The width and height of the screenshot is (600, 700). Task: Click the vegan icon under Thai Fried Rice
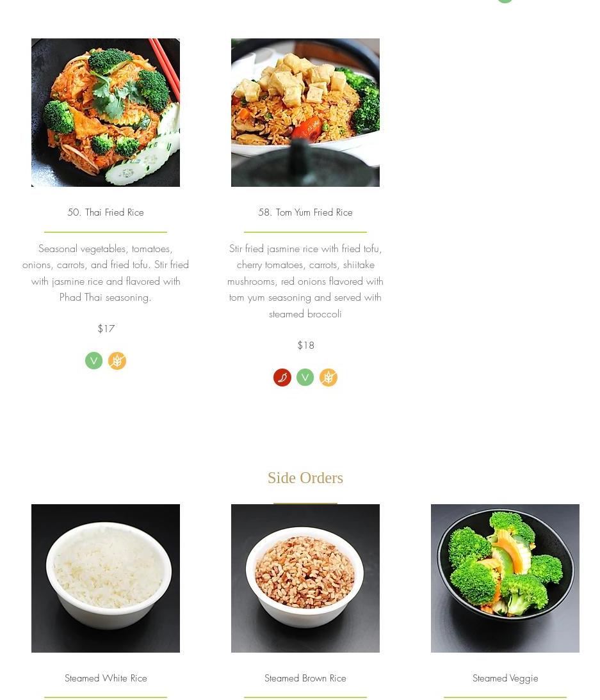tap(94, 361)
